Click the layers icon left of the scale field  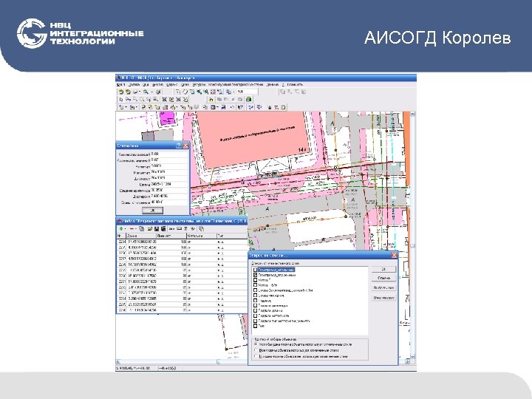(228, 92)
